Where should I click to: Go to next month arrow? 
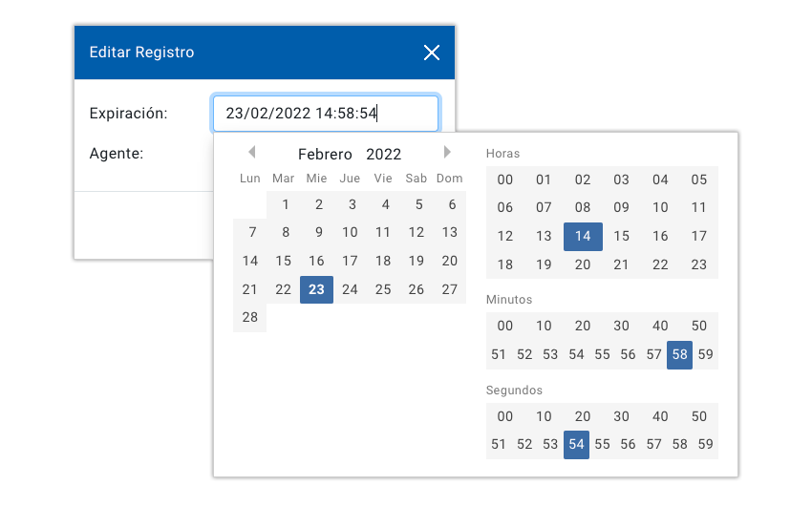(x=447, y=152)
